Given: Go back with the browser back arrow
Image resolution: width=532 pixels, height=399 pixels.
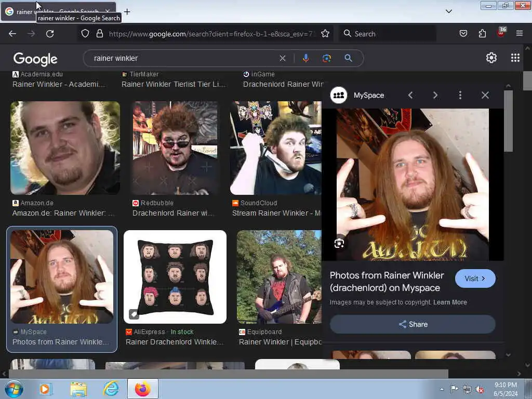Looking at the screenshot, I should pos(12,34).
